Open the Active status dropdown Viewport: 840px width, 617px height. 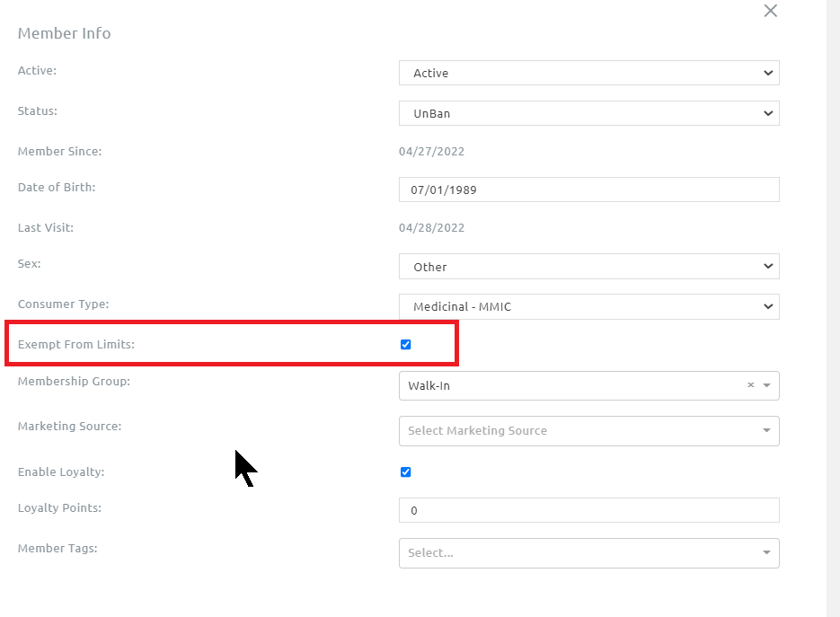click(588, 73)
